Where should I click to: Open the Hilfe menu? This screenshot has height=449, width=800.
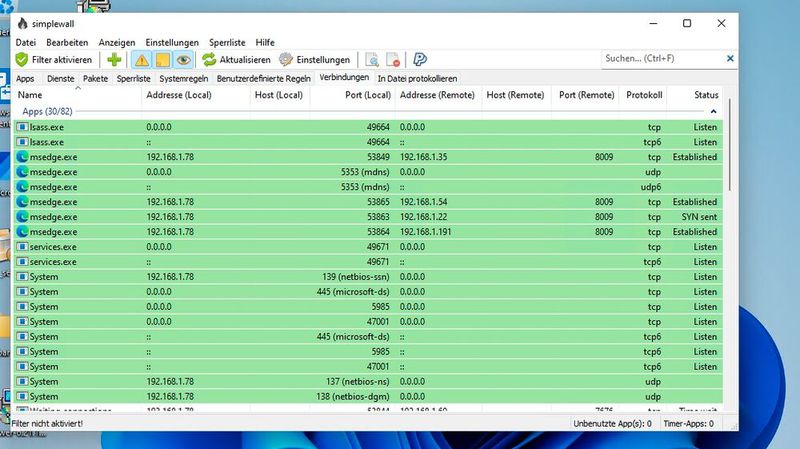pyautogui.click(x=265, y=42)
